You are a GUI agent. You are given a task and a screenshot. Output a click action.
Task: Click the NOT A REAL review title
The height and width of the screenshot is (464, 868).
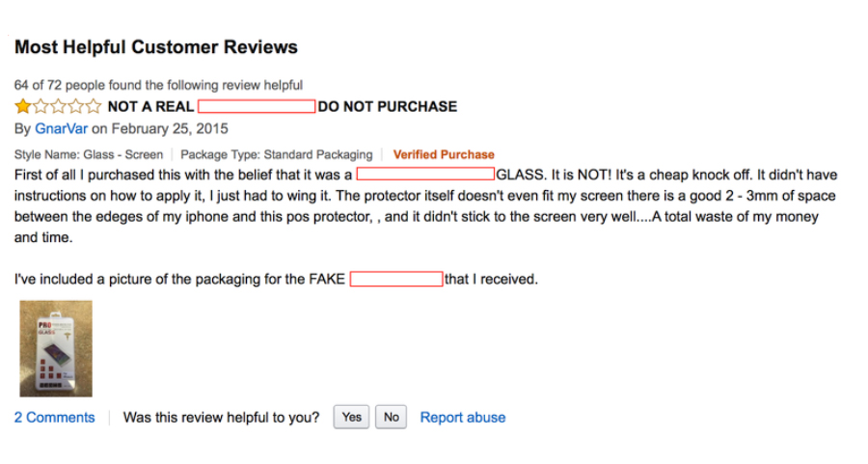150,106
